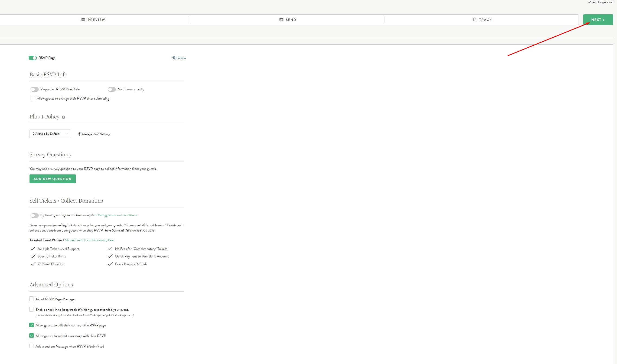Switch to the TRACK tab
This screenshot has width=617, height=364.
(x=482, y=20)
